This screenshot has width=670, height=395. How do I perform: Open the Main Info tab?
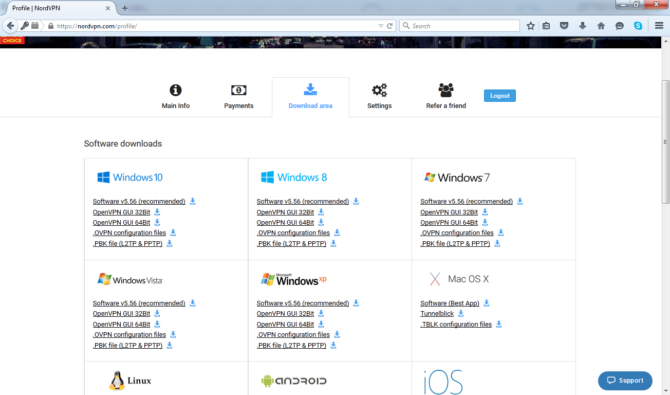pyautogui.click(x=176, y=97)
